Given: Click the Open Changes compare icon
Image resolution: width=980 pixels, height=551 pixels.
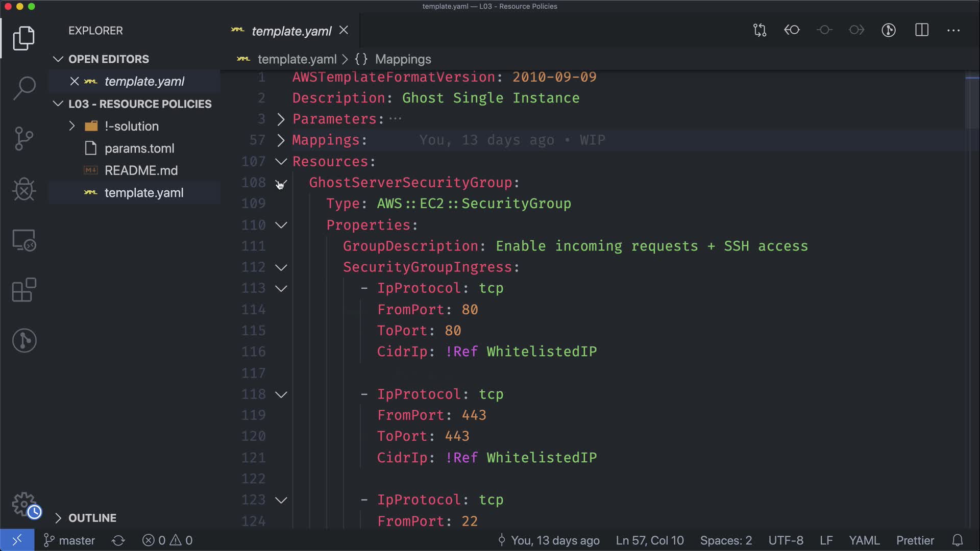Looking at the screenshot, I should point(759,30).
